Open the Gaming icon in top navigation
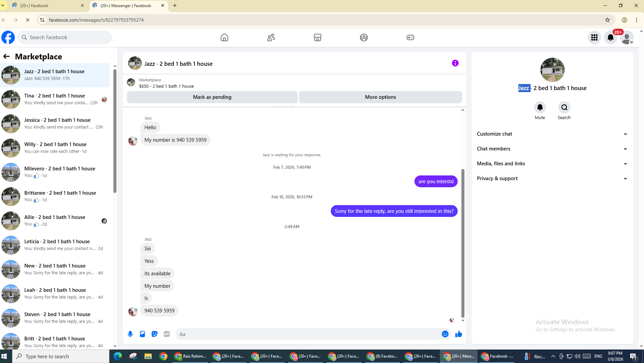The width and height of the screenshot is (644, 363). [x=410, y=37]
